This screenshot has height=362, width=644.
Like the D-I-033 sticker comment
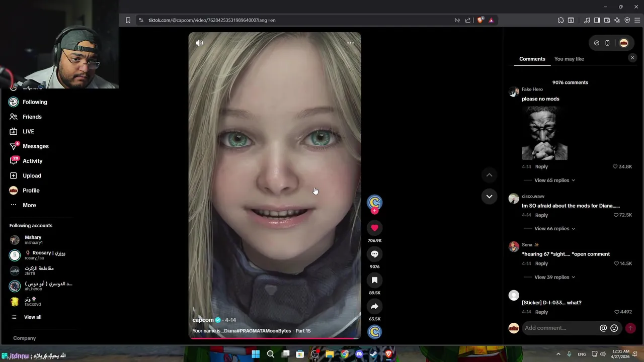[x=617, y=312]
